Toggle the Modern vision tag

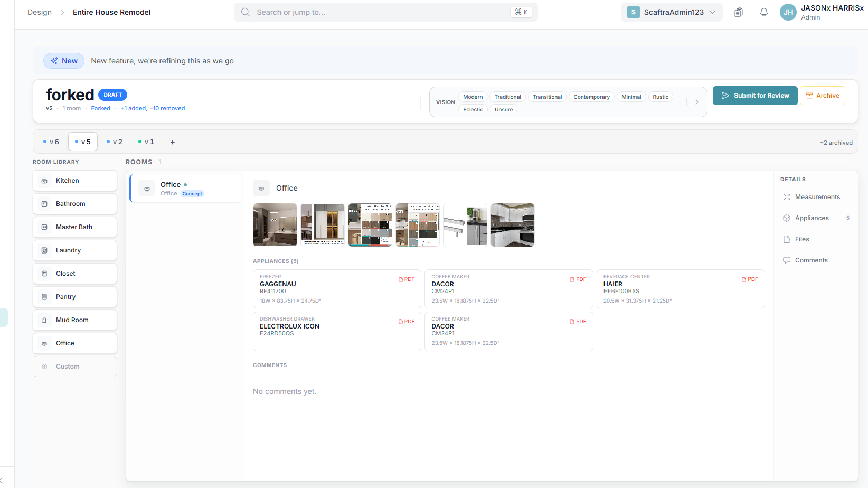[x=473, y=97]
